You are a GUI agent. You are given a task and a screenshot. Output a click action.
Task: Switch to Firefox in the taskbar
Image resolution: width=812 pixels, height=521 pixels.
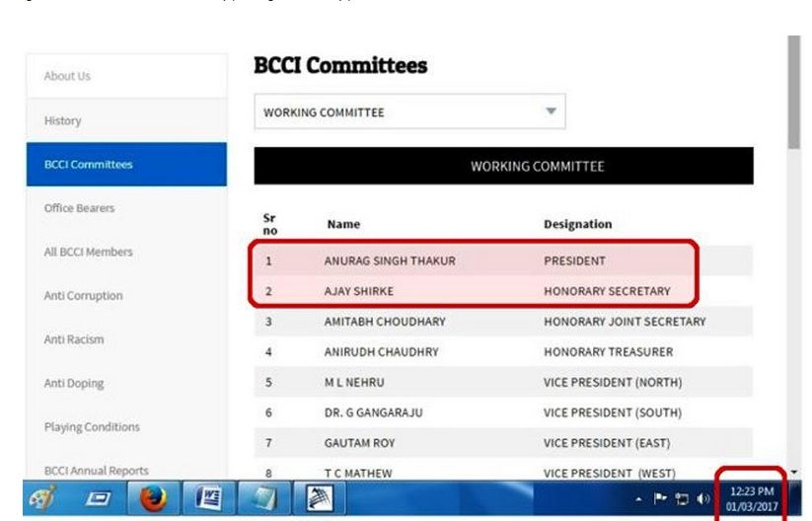pos(154,498)
